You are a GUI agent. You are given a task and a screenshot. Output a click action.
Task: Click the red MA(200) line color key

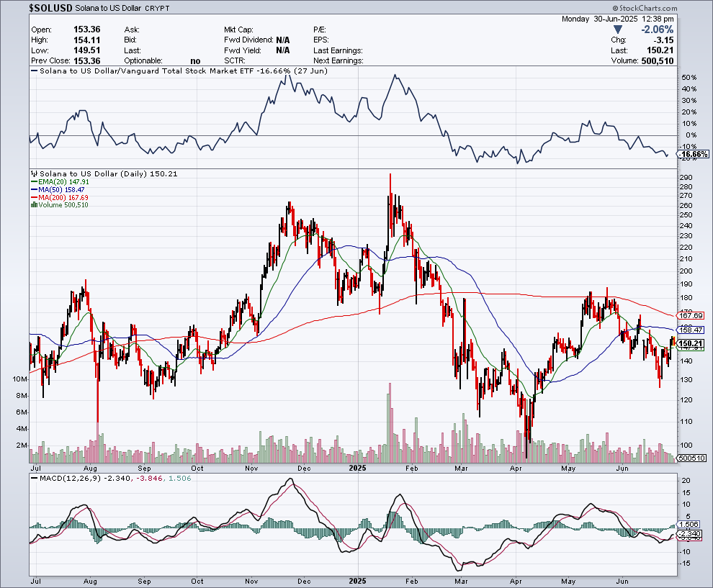pyautogui.click(x=34, y=198)
